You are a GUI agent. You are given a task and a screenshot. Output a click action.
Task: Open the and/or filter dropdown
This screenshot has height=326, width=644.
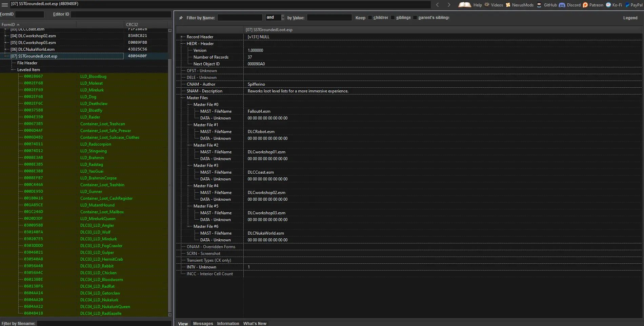tap(283, 18)
